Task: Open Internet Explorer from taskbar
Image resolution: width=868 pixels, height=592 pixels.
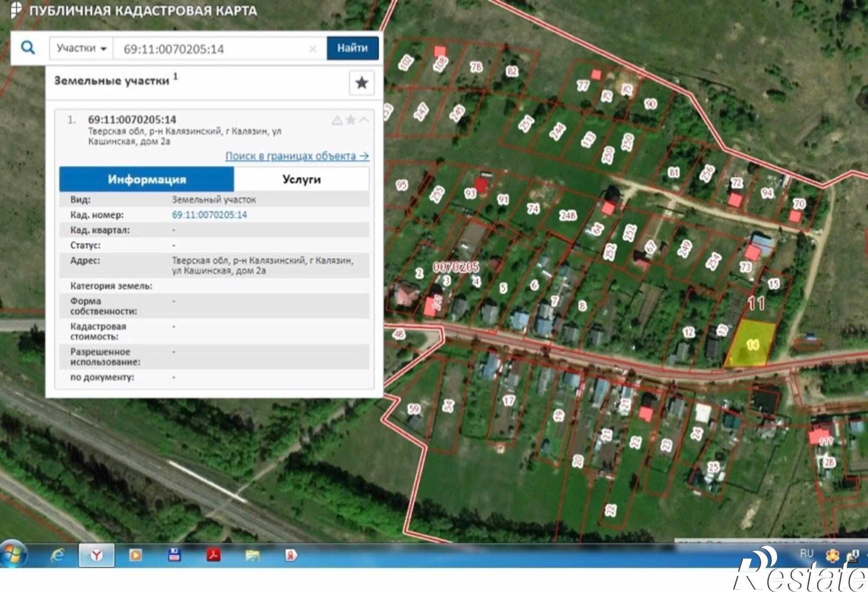Action: (57, 555)
